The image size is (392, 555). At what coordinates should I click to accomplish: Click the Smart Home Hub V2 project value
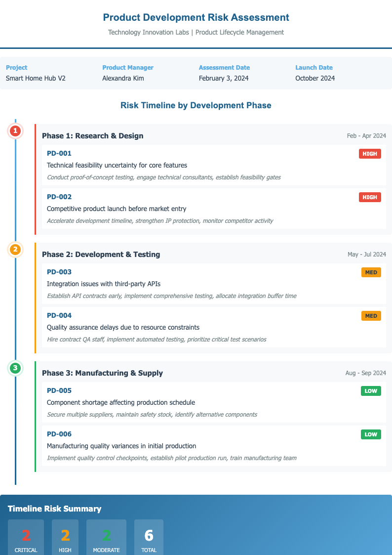[36, 78]
